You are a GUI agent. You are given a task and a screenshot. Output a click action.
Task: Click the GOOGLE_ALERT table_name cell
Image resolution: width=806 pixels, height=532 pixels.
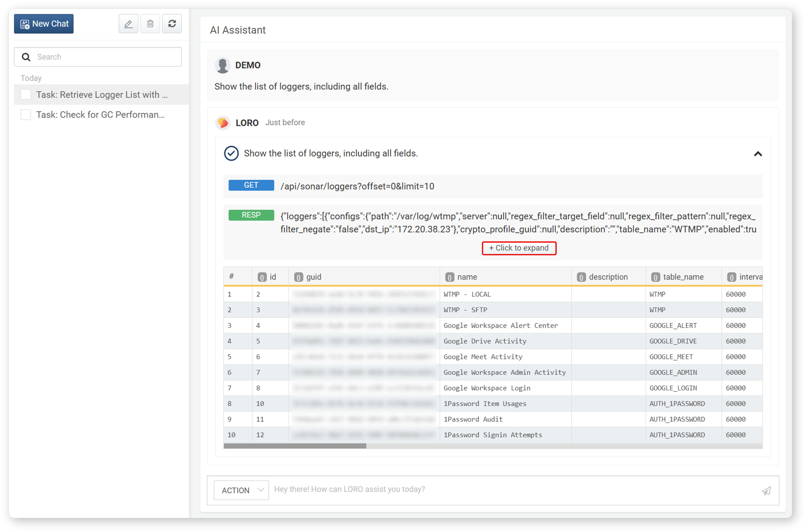pyautogui.click(x=683, y=326)
